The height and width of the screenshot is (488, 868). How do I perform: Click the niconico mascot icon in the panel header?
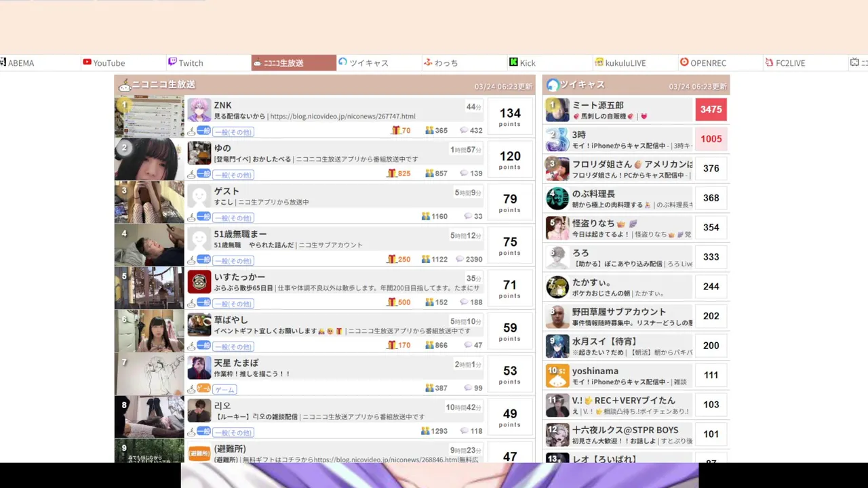(x=124, y=85)
